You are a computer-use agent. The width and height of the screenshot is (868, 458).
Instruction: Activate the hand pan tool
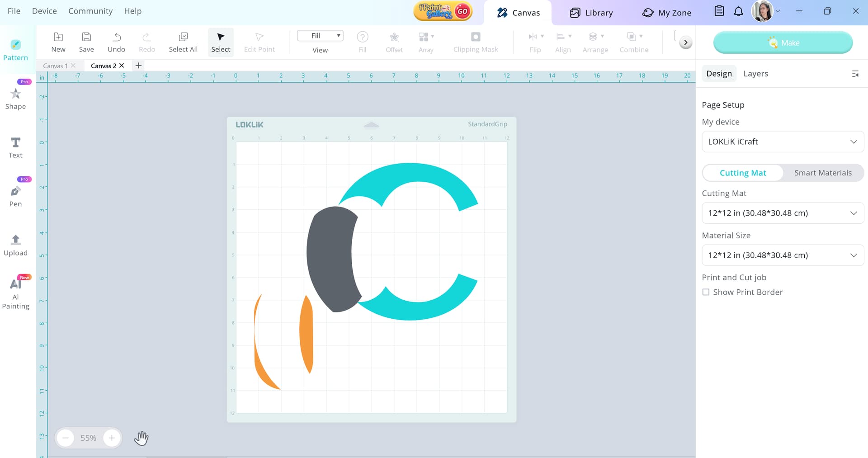click(x=141, y=438)
